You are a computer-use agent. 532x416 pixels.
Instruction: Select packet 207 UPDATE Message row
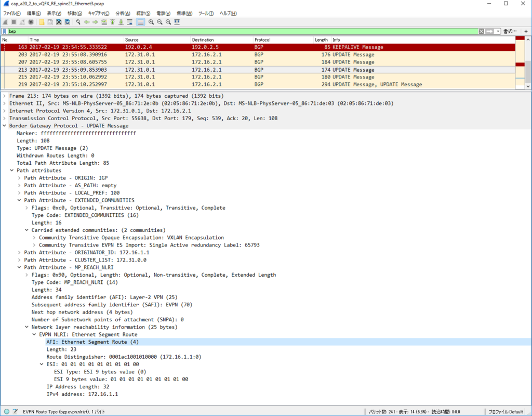[x=258, y=62]
